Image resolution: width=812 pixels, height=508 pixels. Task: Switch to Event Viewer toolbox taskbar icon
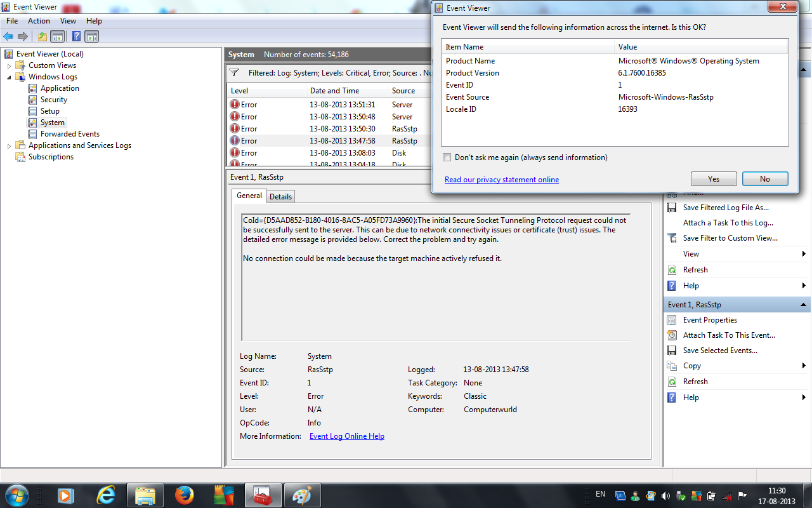coord(262,495)
